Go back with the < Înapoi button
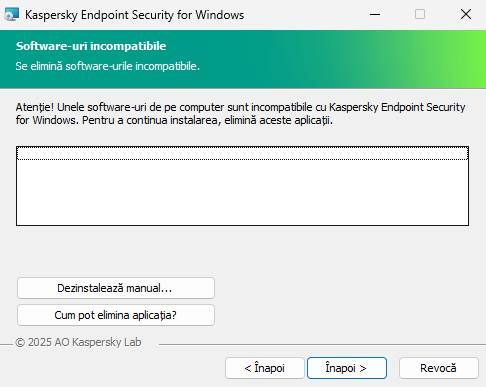Image resolution: width=486 pixels, height=387 pixels. pos(265,368)
